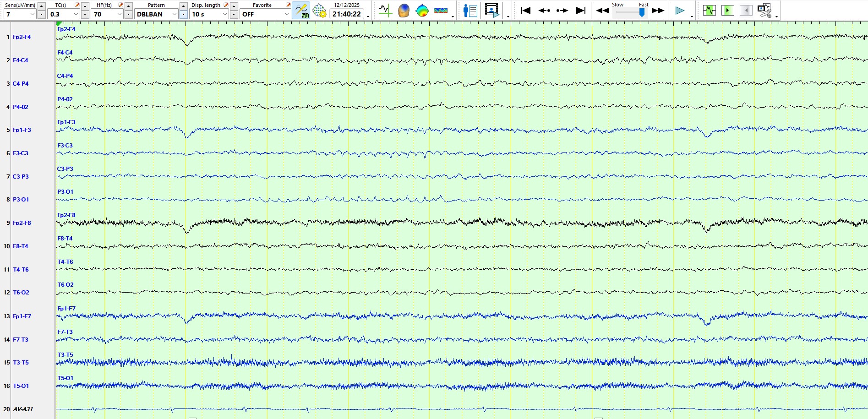This screenshot has width=868, height=419.
Task: Toggle the 50 Hz notch filter icon
Action: pos(301,11)
